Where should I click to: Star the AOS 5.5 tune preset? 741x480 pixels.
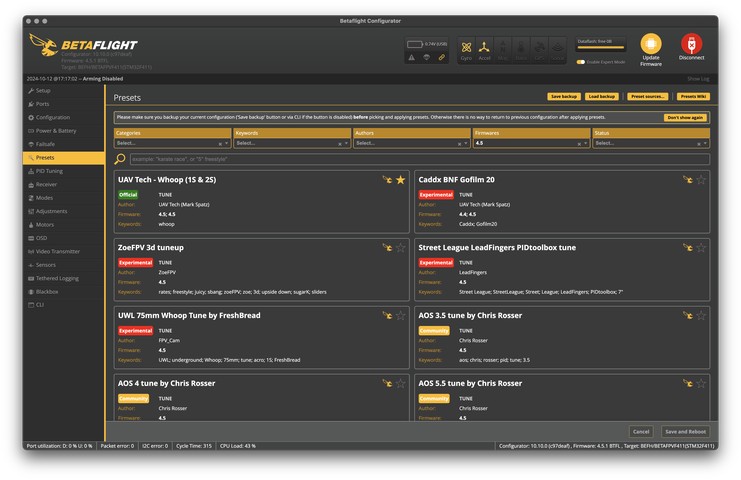click(x=701, y=384)
